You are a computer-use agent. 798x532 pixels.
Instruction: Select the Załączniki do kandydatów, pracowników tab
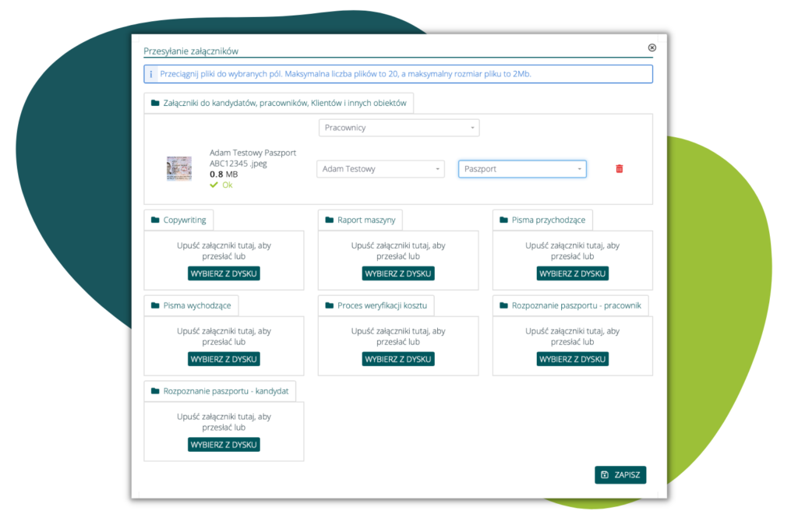pyautogui.click(x=279, y=103)
